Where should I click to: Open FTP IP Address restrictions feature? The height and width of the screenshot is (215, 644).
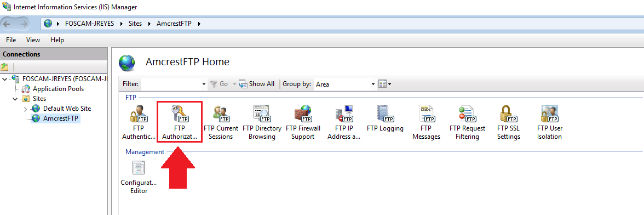coord(344,122)
